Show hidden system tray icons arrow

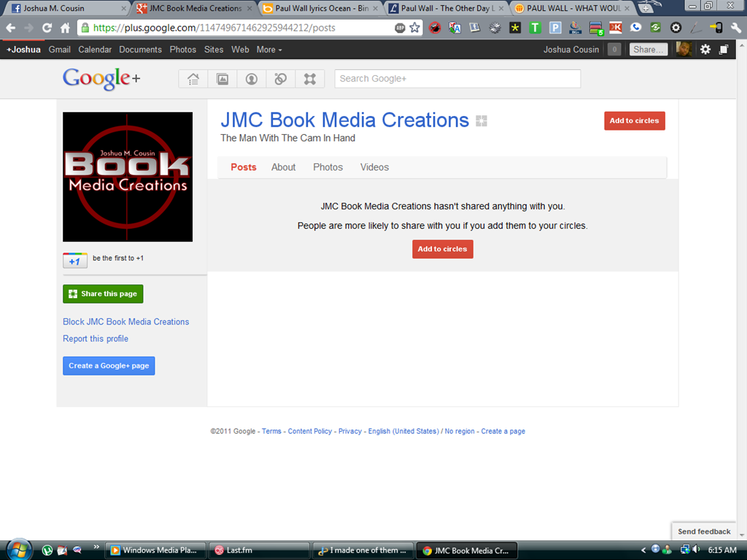click(x=643, y=550)
